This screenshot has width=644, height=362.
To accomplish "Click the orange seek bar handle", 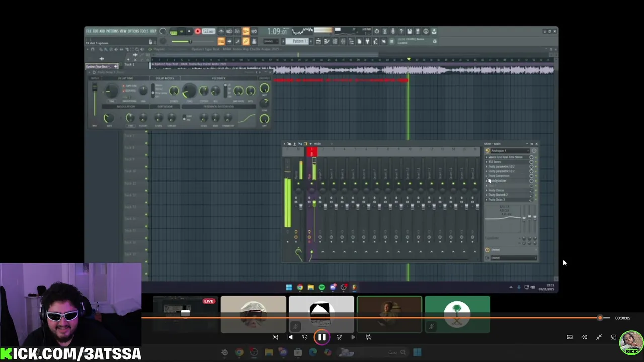I will pos(600,318).
